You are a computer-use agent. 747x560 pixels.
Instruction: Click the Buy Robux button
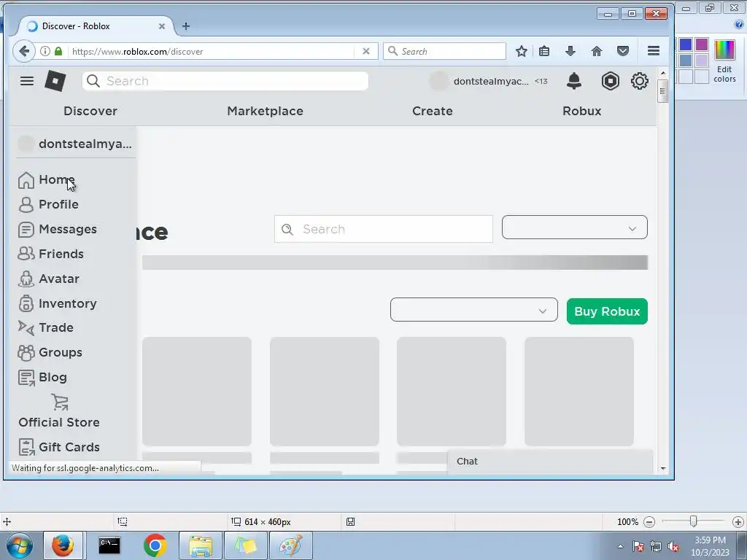607,311
